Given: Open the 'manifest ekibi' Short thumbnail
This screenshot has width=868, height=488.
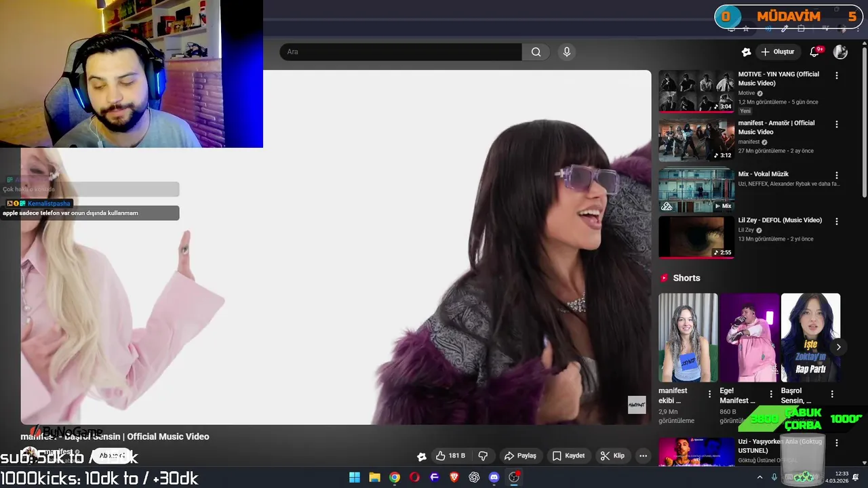Looking at the screenshot, I should [688, 338].
